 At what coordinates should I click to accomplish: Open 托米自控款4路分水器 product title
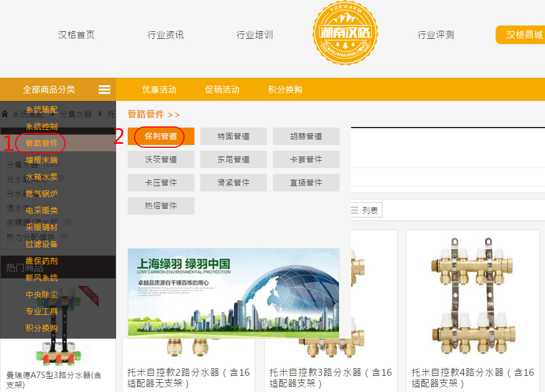[472, 378]
